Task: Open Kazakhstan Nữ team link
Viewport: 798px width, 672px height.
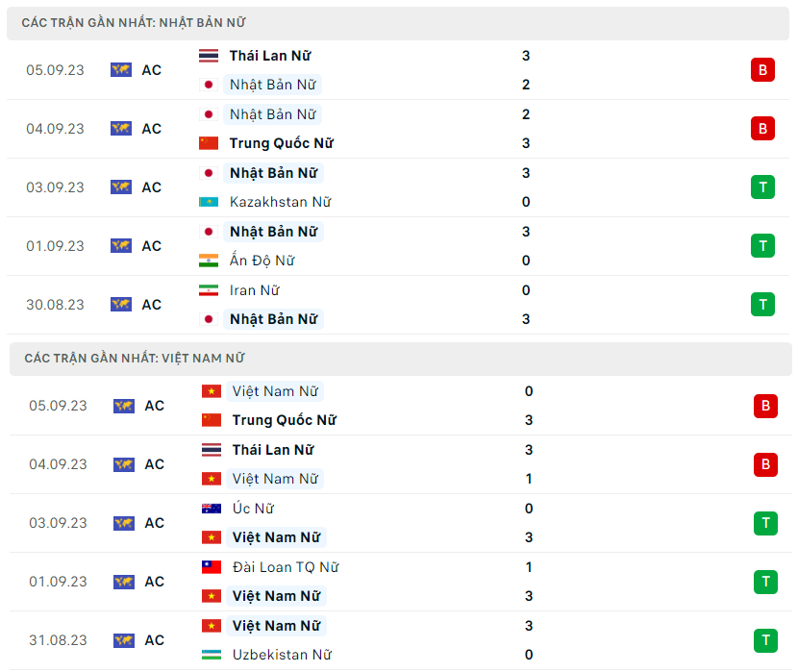Action: click(280, 202)
